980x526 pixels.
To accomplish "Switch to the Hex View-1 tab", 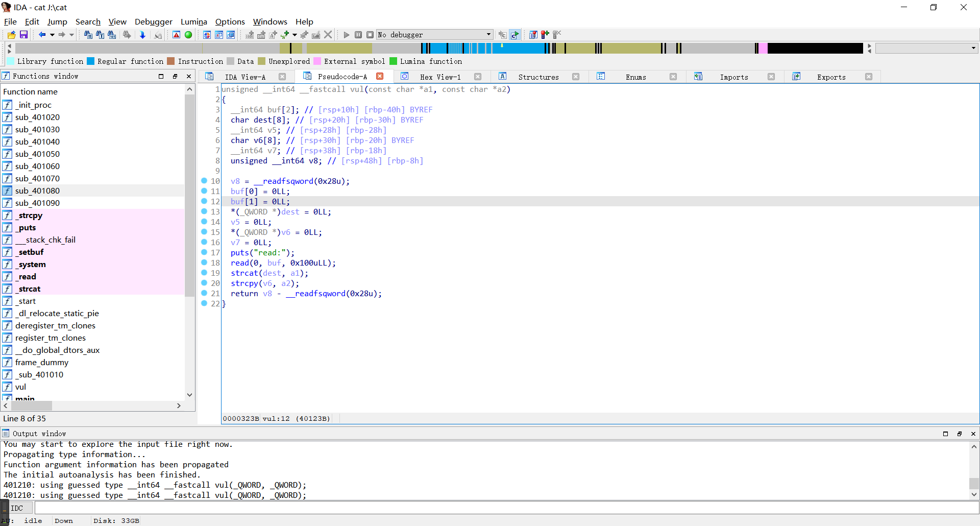I will tap(440, 77).
